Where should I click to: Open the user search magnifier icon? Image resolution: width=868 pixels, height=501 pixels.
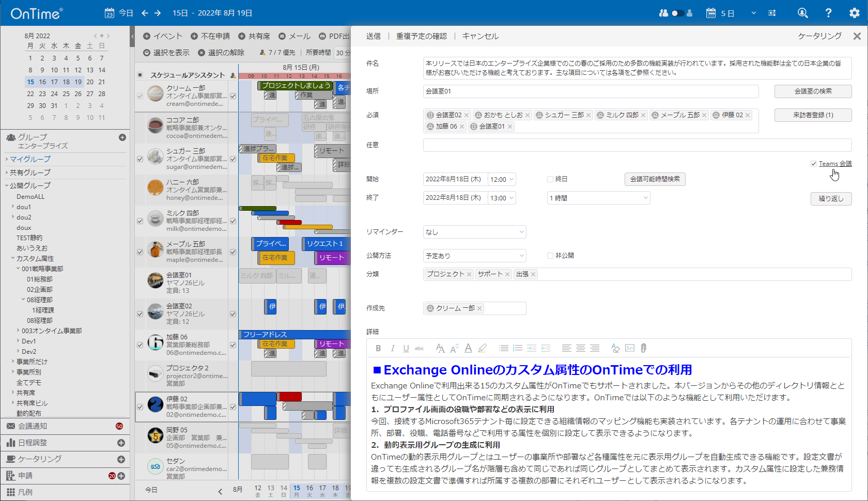pos(802,12)
